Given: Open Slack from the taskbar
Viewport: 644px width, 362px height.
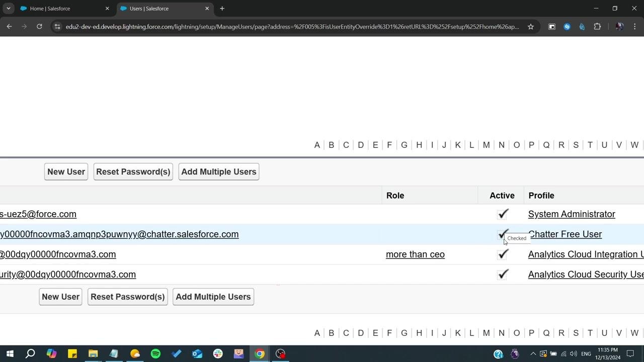Looking at the screenshot, I should click(x=218, y=353).
